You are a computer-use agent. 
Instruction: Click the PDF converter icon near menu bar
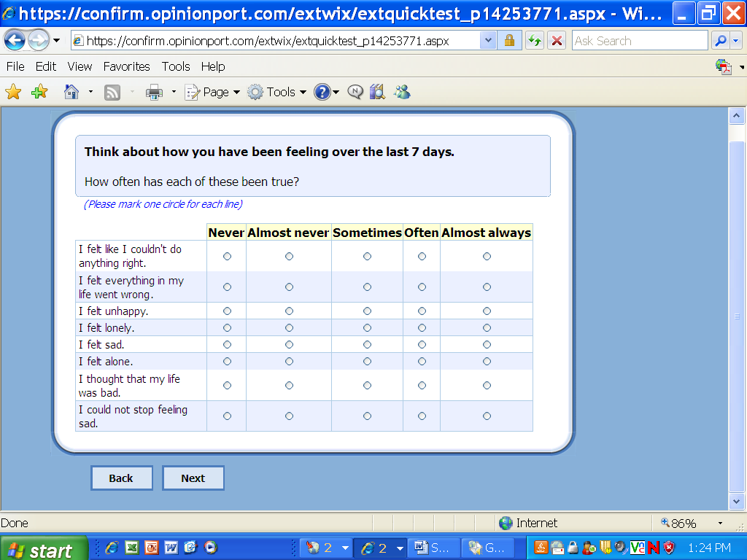(x=723, y=66)
